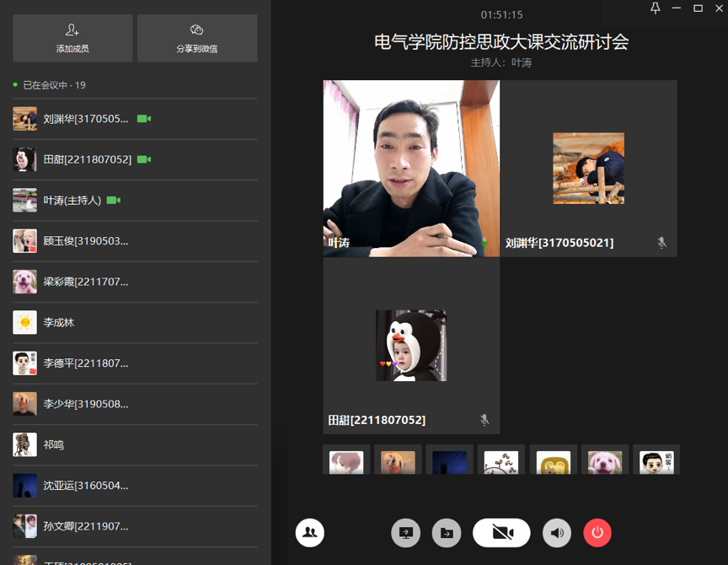Image resolution: width=728 pixels, height=565 pixels.
Task: Click 刘渊华's profile picture in the video grid
Action: click(x=588, y=168)
